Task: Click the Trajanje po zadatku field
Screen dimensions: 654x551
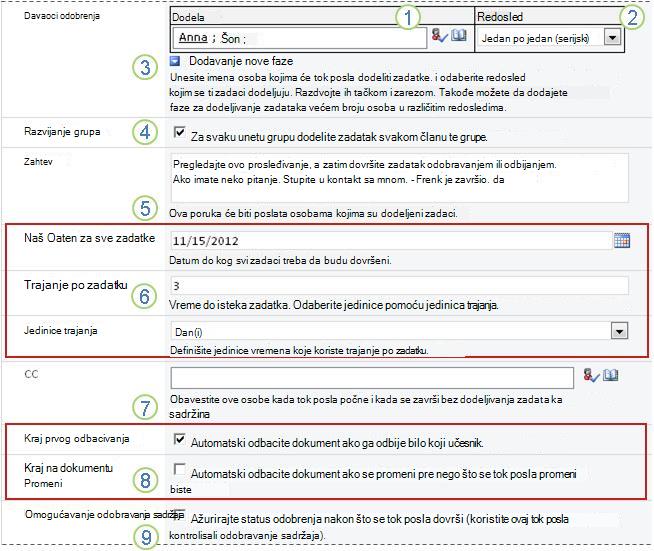Action: pyautogui.click(x=400, y=286)
